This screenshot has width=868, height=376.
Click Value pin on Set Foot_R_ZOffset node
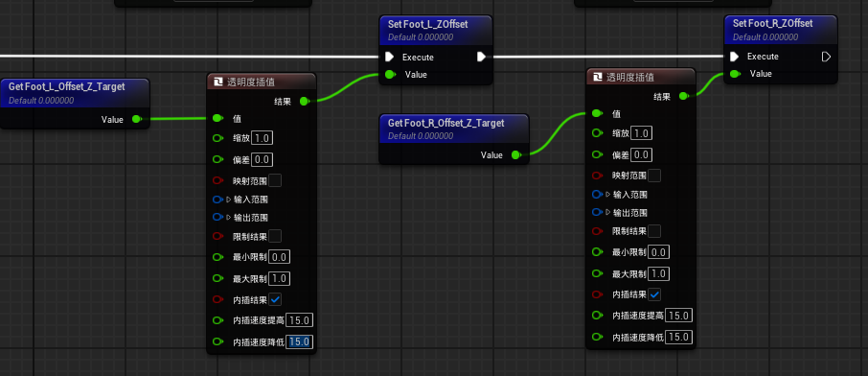735,74
